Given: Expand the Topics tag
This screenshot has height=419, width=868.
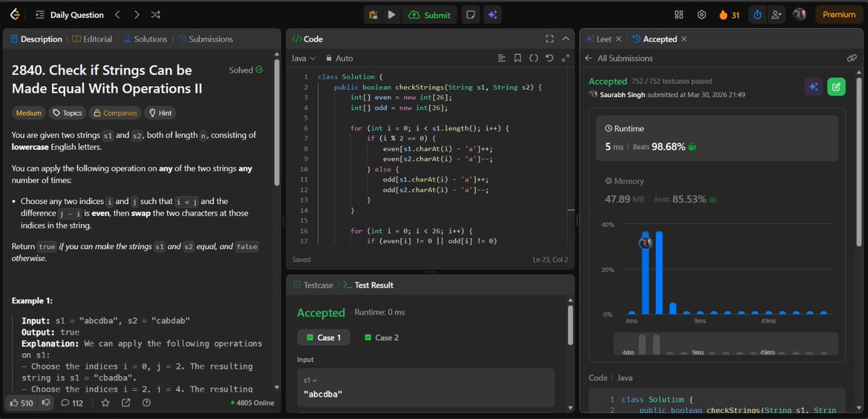Looking at the screenshot, I should (x=67, y=113).
